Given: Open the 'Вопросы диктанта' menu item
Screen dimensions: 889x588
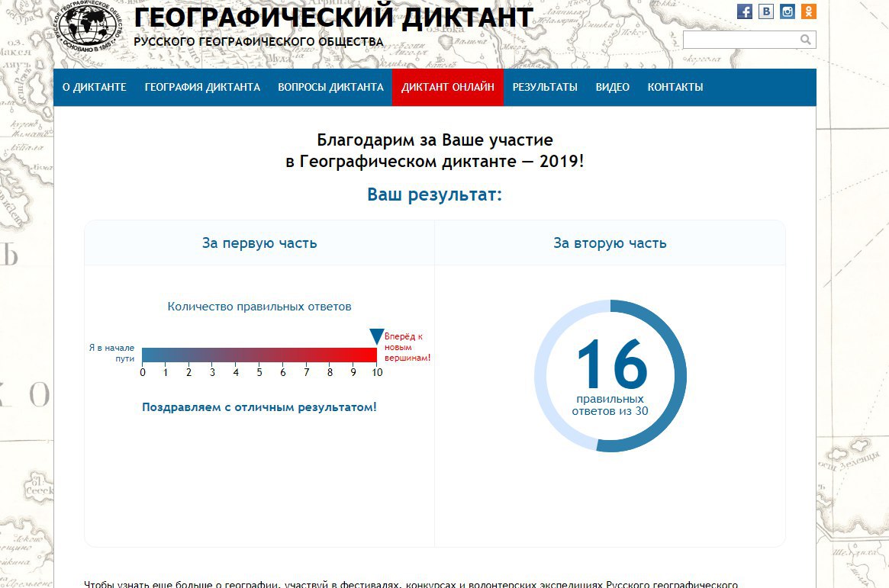Looking at the screenshot, I should click(330, 87).
